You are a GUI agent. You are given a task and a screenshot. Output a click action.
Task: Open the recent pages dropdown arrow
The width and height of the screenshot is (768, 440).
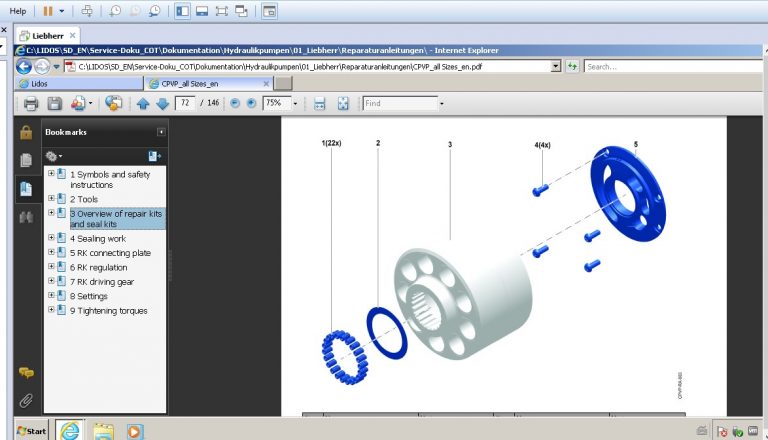click(x=56, y=67)
